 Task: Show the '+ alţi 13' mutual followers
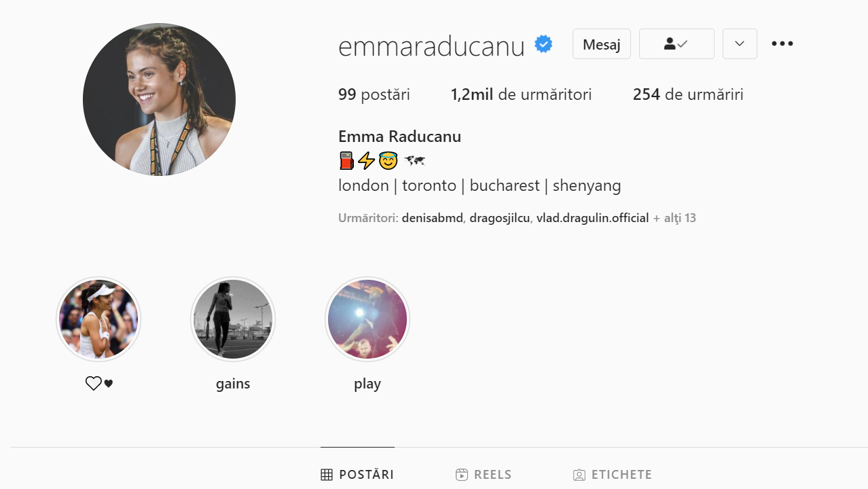click(674, 218)
